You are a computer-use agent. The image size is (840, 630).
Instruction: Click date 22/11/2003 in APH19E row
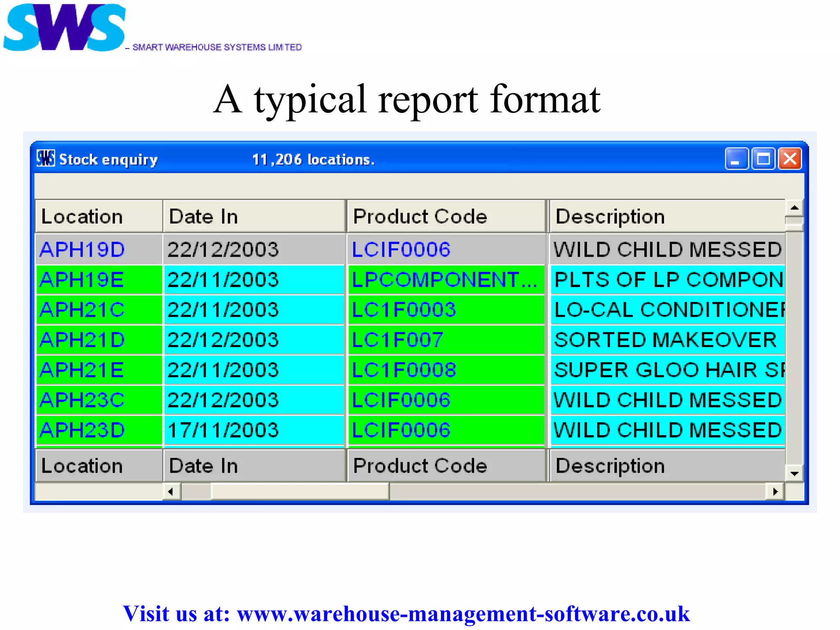(x=254, y=280)
